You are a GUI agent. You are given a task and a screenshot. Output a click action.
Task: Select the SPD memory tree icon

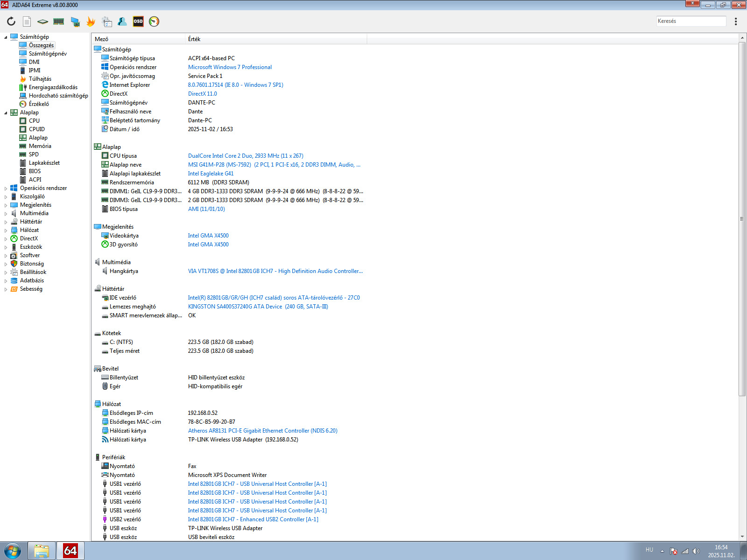[23, 154]
